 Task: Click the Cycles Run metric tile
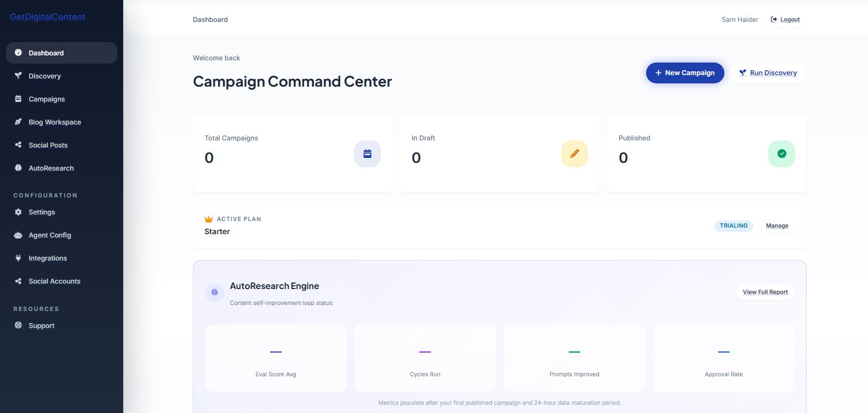point(425,358)
